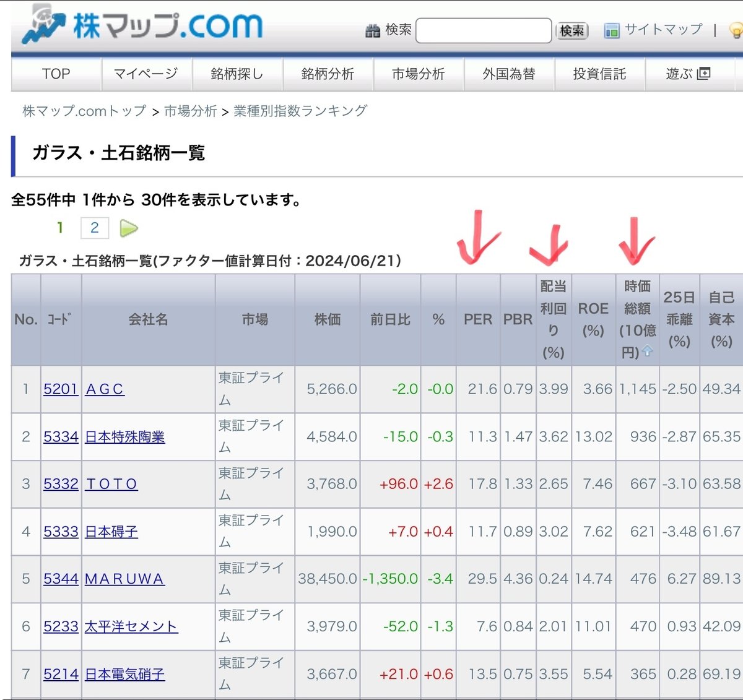Click the 株価 column header
This screenshot has height=700, width=743.
328,319
